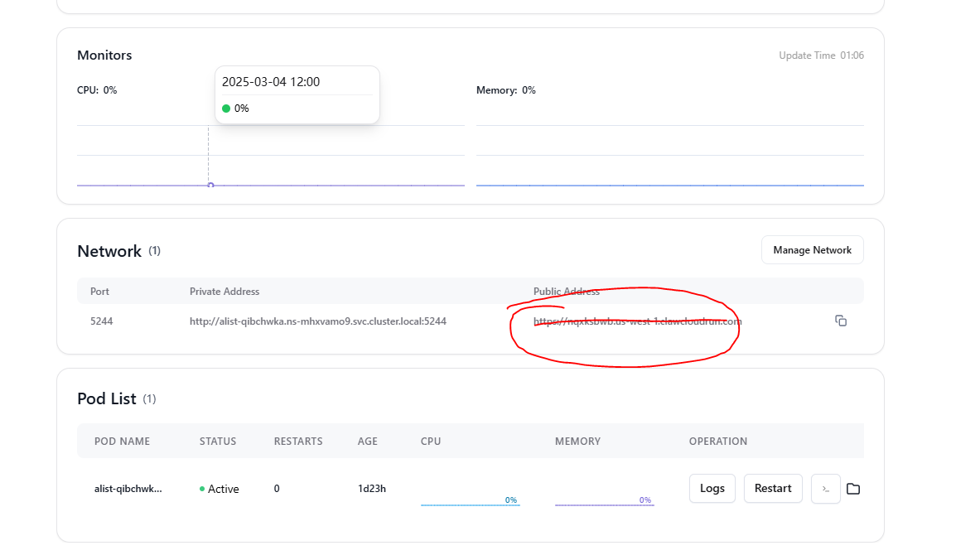This screenshot has height=560, width=956.
Task: Click the green Active status dot
Action: click(202, 489)
